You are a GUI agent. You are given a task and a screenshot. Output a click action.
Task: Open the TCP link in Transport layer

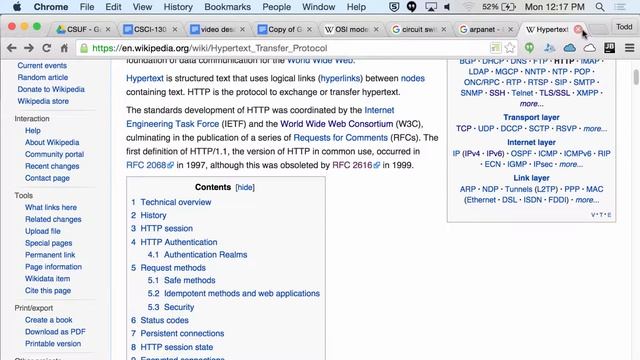pyautogui.click(x=464, y=129)
